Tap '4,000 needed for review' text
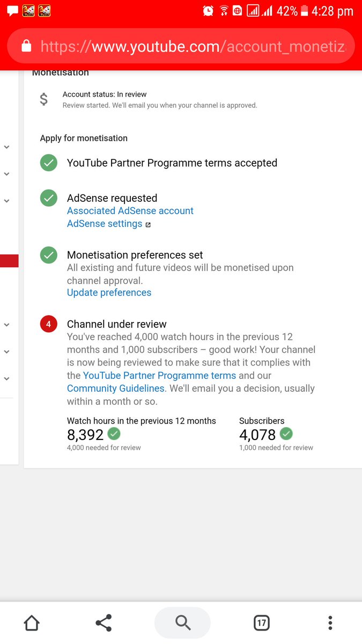The image size is (362, 644). pyautogui.click(x=104, y=448)
